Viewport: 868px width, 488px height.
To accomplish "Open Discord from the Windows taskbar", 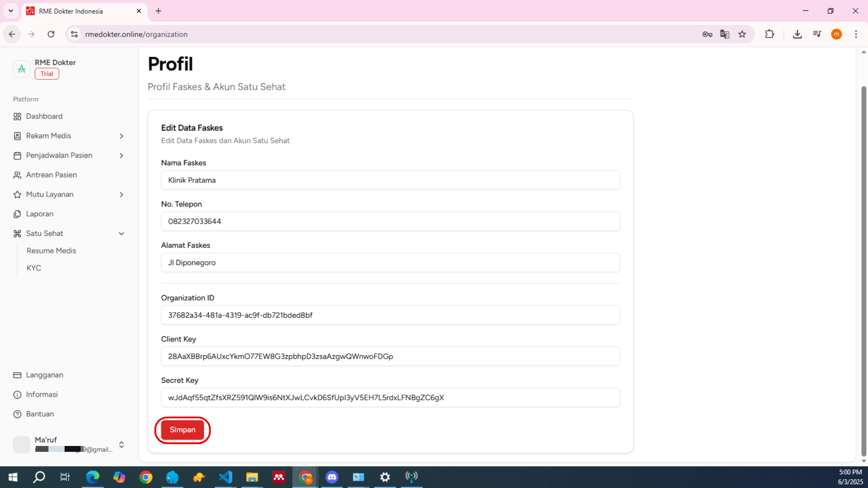I will tap(332, 477).
